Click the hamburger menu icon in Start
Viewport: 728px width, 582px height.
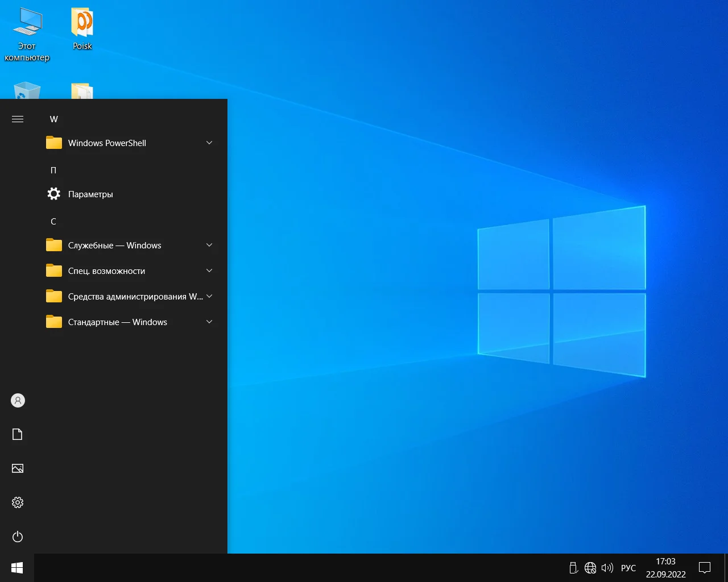click(18, 119)
